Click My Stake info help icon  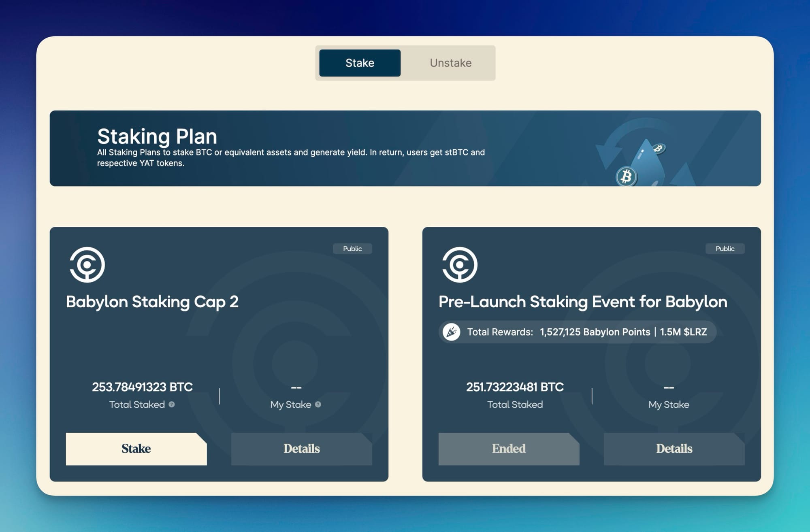tap(318, 404)
